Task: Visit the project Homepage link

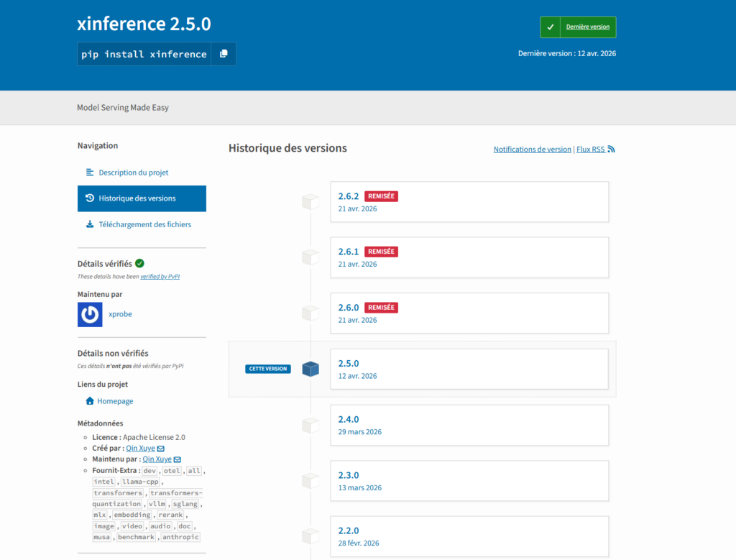Action: coord(115,401)
